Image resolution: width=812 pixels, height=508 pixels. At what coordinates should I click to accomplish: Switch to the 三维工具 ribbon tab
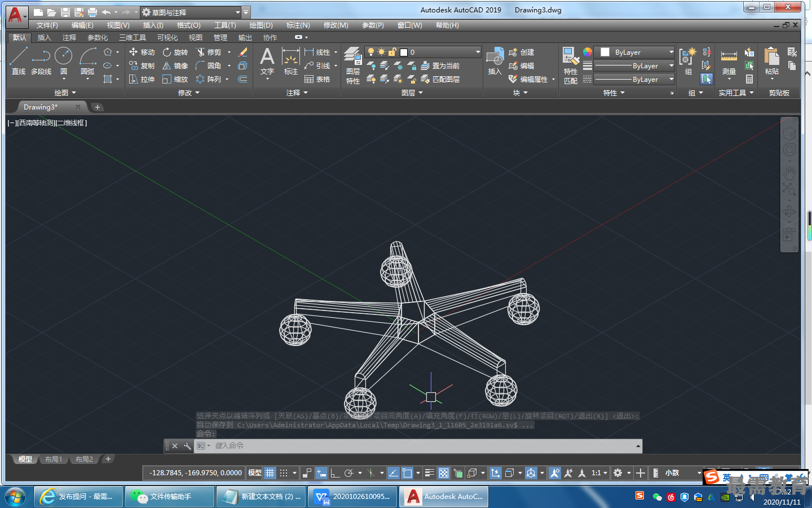pyautogui.click(x=133, y=37)
